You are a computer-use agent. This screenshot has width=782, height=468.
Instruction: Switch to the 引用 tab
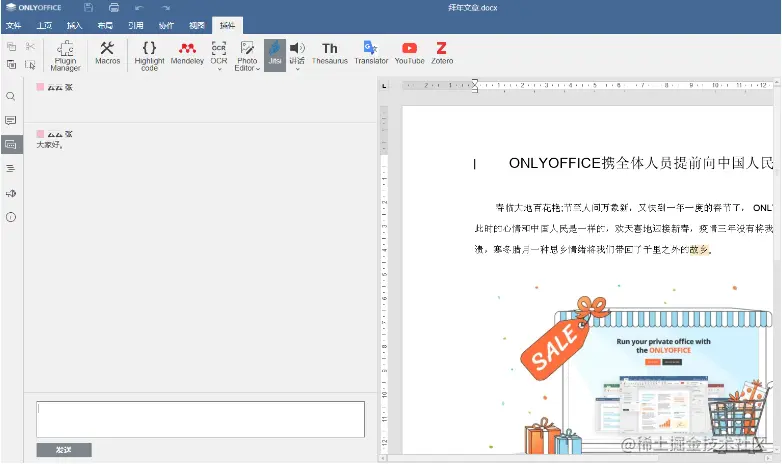tap(135, 25)
